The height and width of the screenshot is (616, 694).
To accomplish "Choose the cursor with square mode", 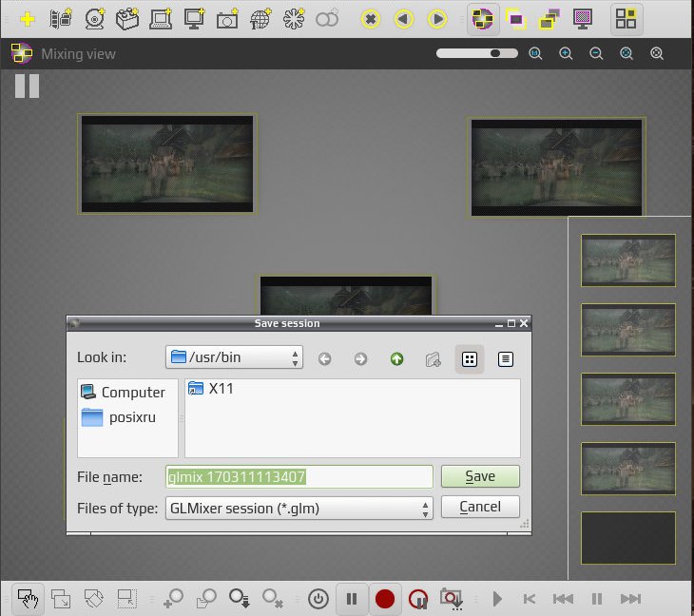I will [x=206, y=599].
